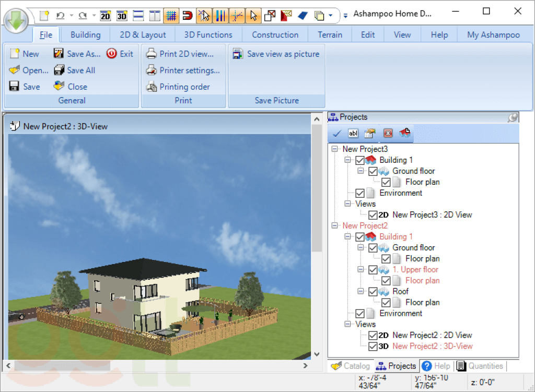Switch to 2D view in quick toolbar
The height and width of the screenshot is (392, 535).
pyautogui.click(x=105, y=16)
